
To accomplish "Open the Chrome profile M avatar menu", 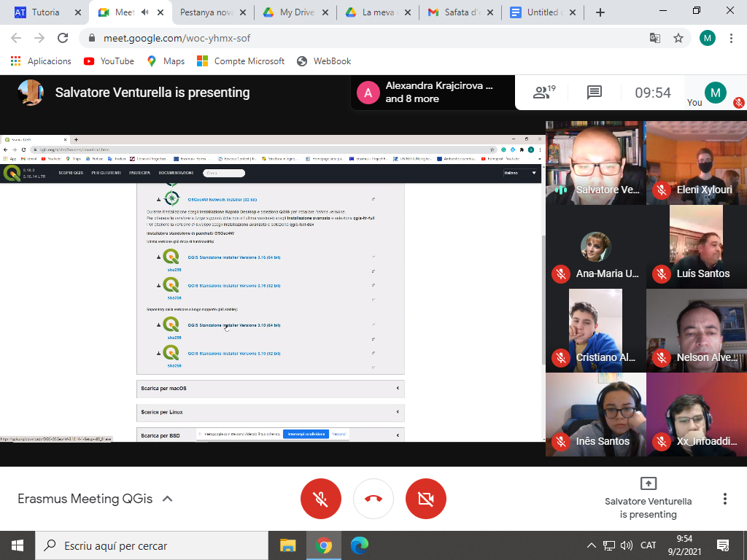I will (707, 38).
